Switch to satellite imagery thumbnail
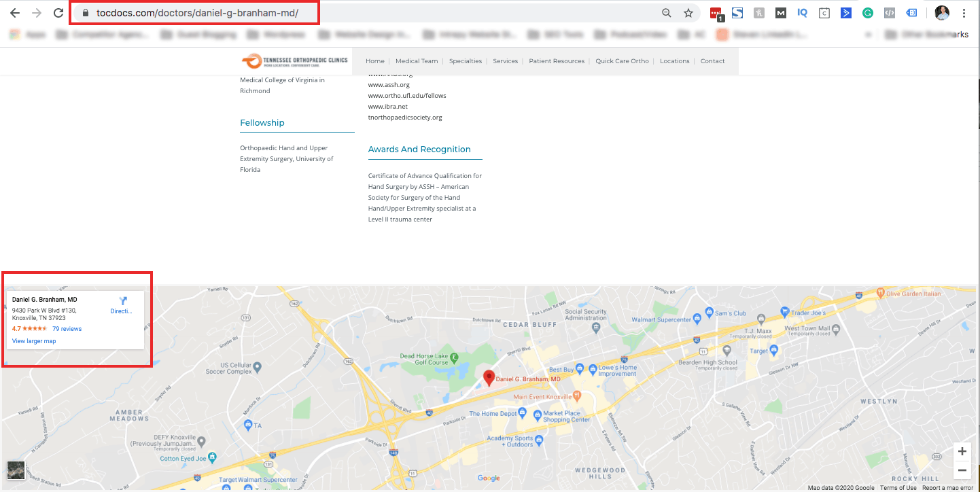 coord(16,470)
